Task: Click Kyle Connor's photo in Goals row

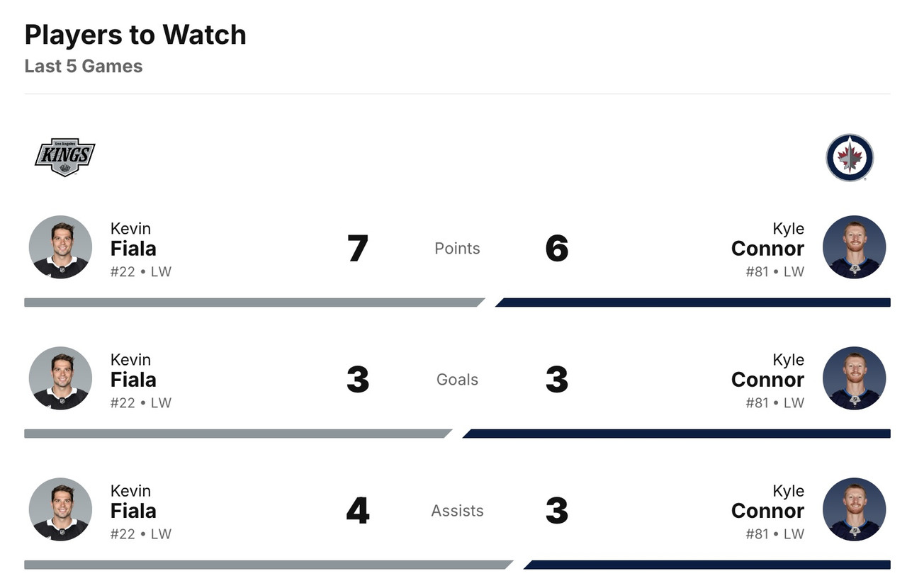Action: pos(854,378)
